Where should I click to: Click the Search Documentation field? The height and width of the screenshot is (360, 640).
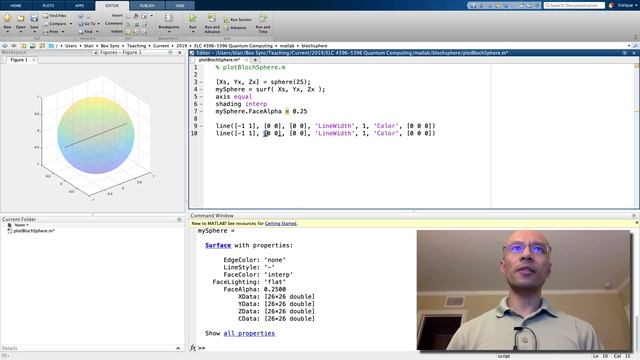pyautogui.click(x=574, y=5)
